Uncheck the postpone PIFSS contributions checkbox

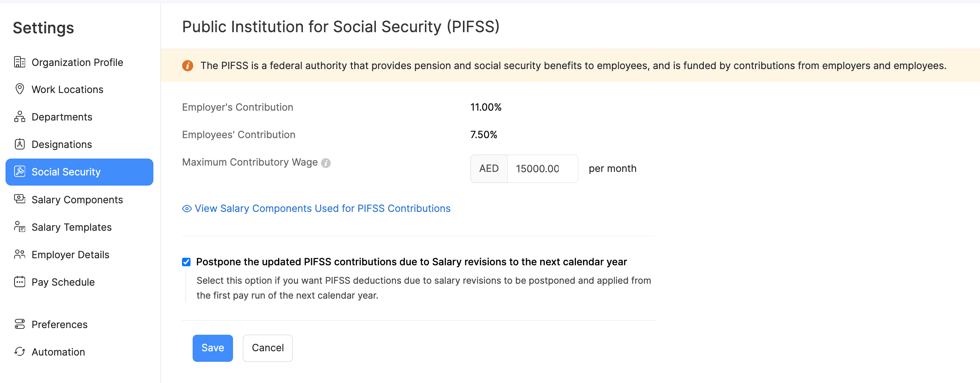click(x=187, y=261)
